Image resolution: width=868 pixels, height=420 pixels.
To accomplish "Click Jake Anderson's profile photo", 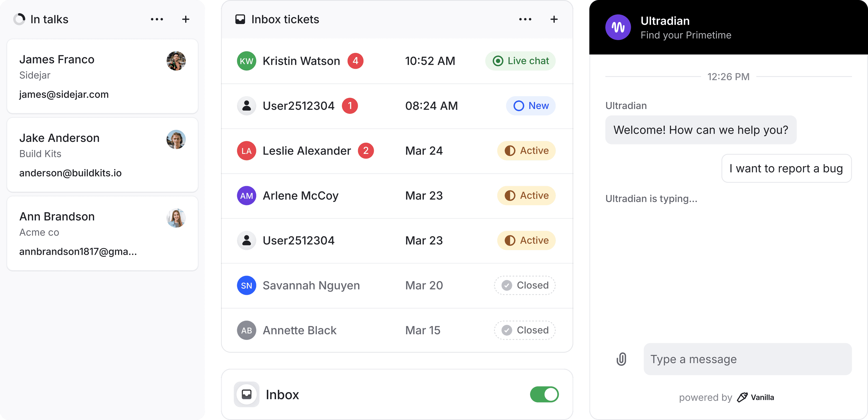I will tap(176, 139).
